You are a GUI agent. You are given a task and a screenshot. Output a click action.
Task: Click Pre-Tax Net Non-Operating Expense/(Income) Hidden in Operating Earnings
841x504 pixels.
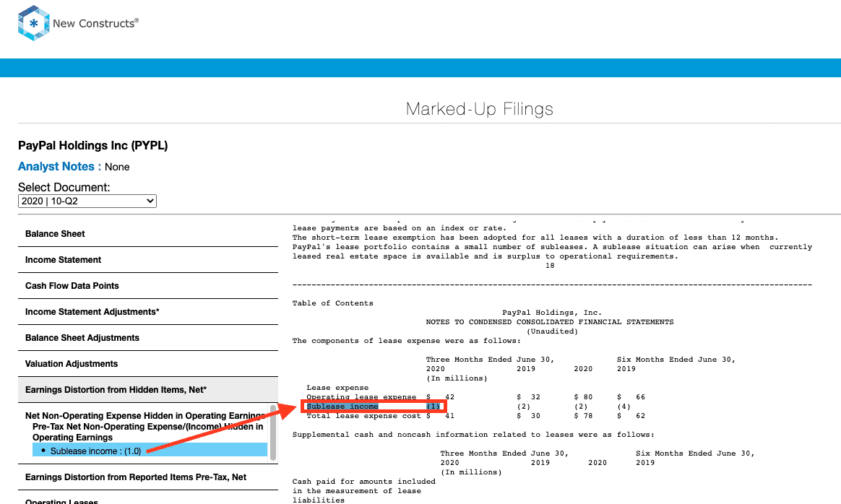coord(148,432)
